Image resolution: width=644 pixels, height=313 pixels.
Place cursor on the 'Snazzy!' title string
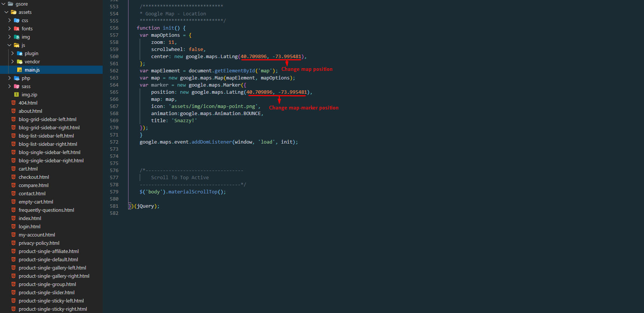pos(184,121)
